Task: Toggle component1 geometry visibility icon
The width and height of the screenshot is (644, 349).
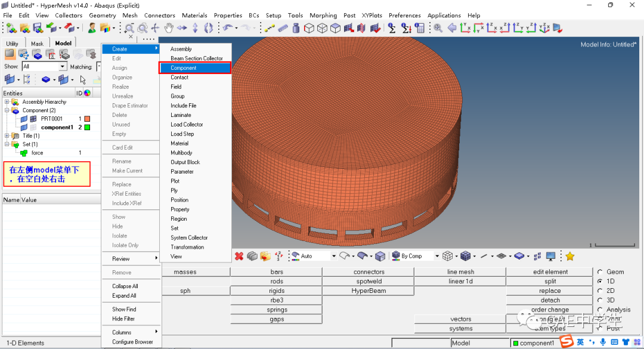Action: [x=24, y=128]
